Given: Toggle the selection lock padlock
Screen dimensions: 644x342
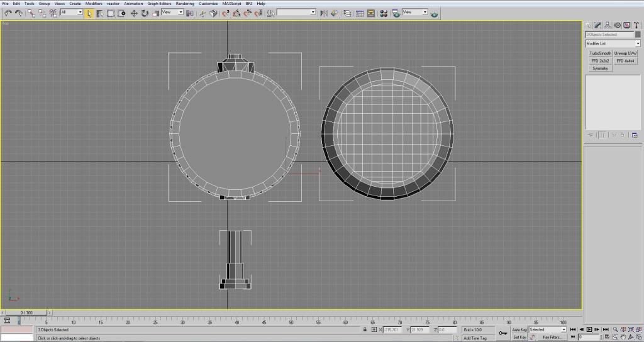Looking at the screenshot, I should tap(365, 329).
